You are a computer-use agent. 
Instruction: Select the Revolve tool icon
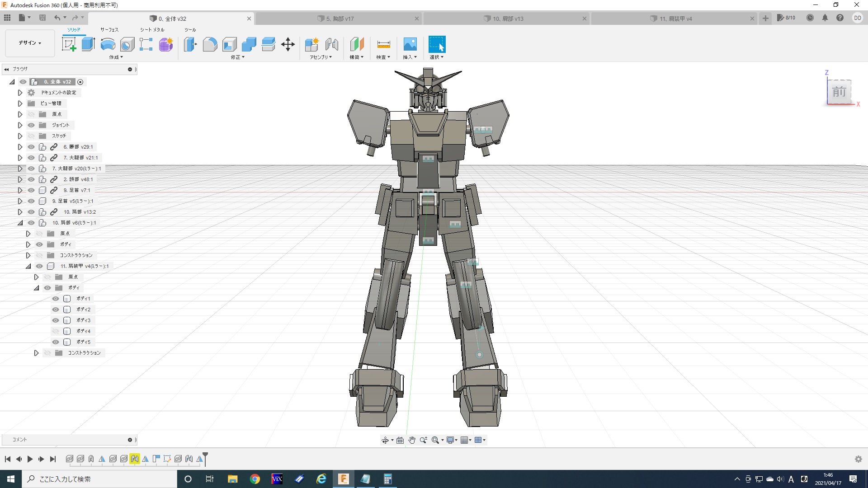click(108, 44)
